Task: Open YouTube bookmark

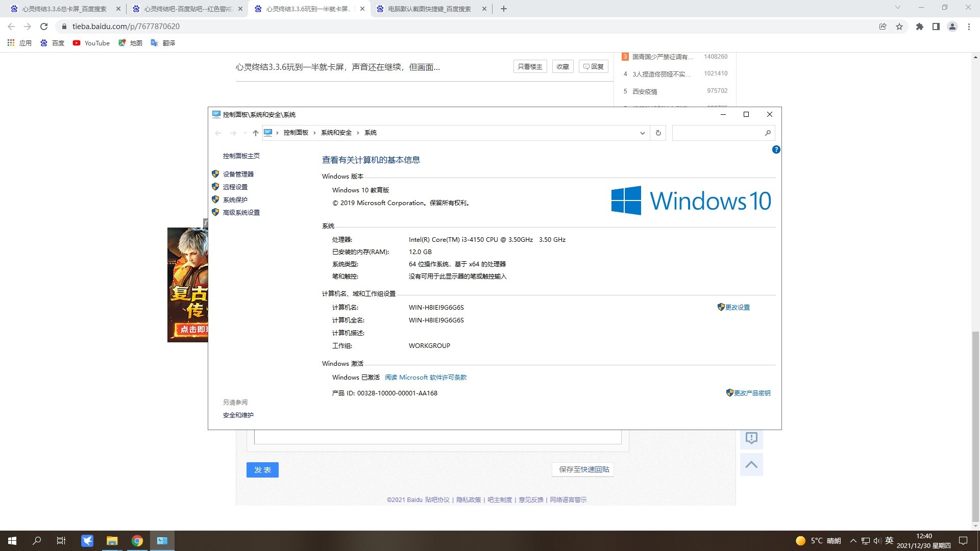Action: tap(91, 43)
